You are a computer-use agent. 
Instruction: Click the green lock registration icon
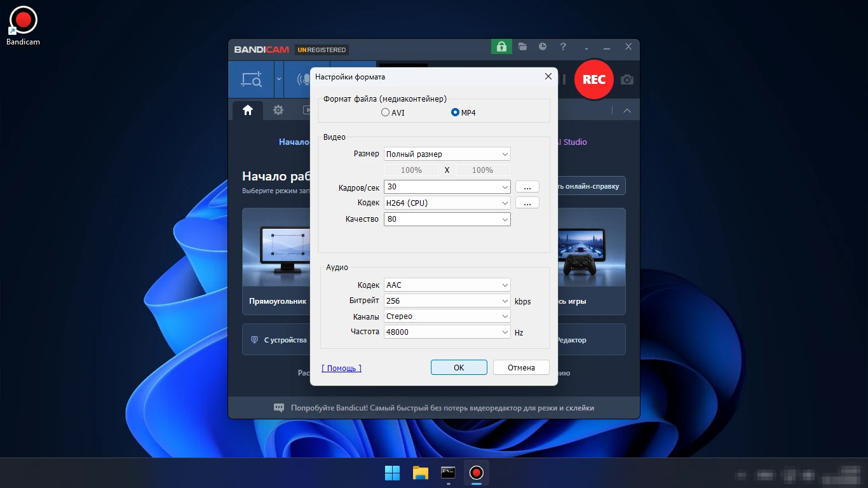[501, 47]
